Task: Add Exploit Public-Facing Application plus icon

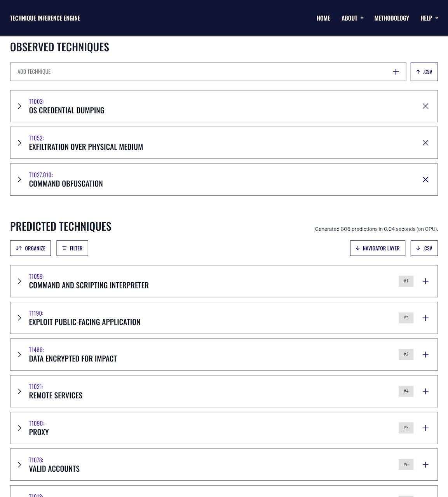Action: tap(425, 318)
